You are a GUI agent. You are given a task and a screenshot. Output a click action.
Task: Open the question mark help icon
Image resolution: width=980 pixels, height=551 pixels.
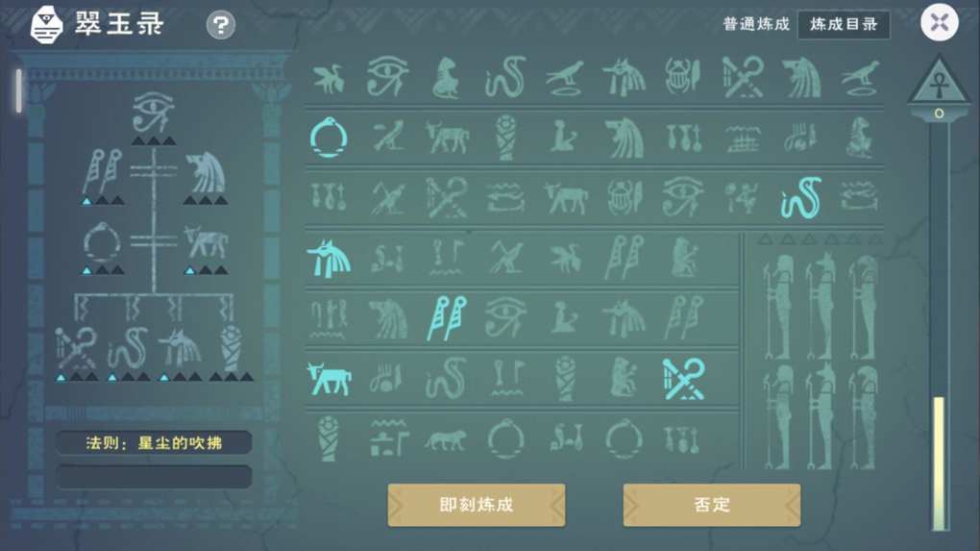(221, 25)
